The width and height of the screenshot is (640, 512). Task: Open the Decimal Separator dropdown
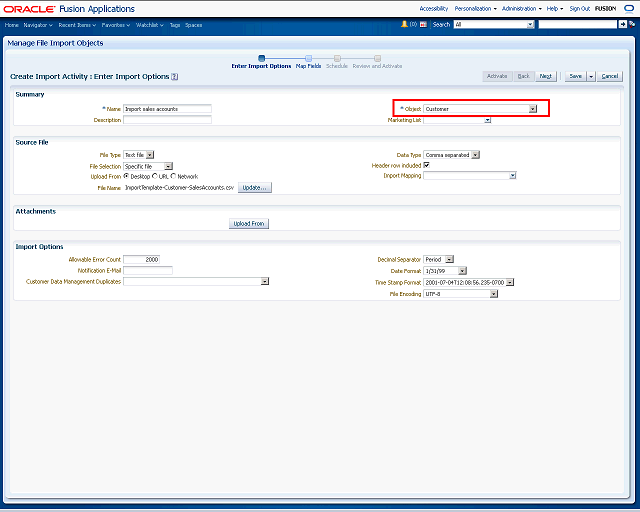point(449,259)
